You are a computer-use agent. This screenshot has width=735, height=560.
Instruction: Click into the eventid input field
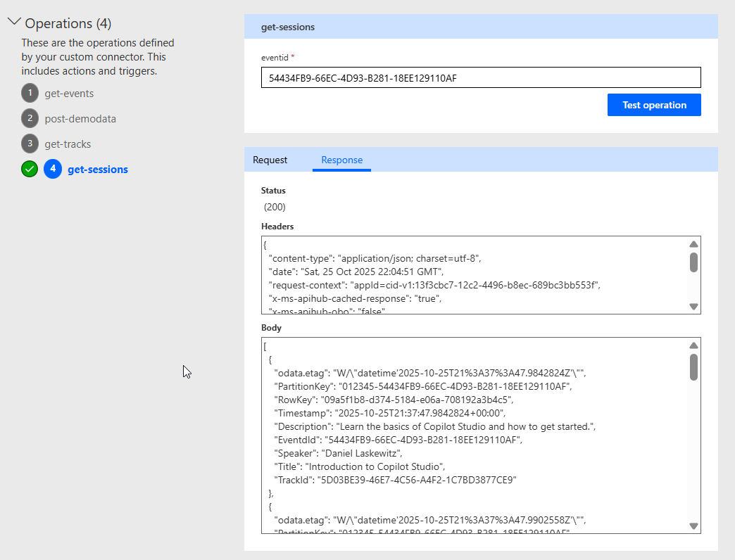(x=481, y=77)
